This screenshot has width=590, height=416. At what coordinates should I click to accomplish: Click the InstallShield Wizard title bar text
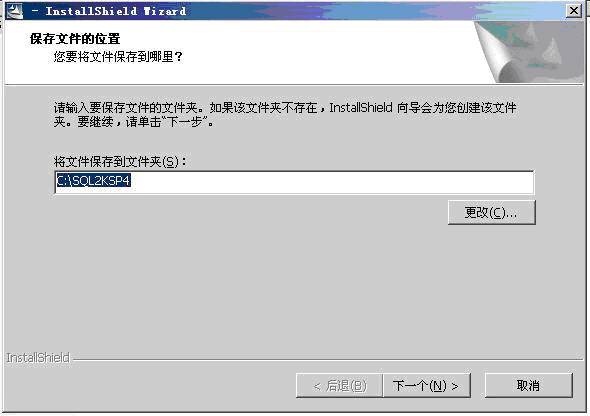116,11
